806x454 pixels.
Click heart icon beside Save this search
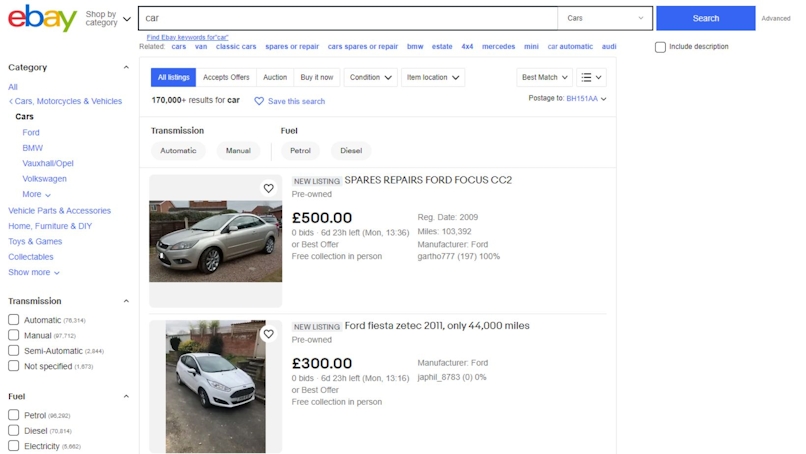pyautogui.click(x=259, y=101)
